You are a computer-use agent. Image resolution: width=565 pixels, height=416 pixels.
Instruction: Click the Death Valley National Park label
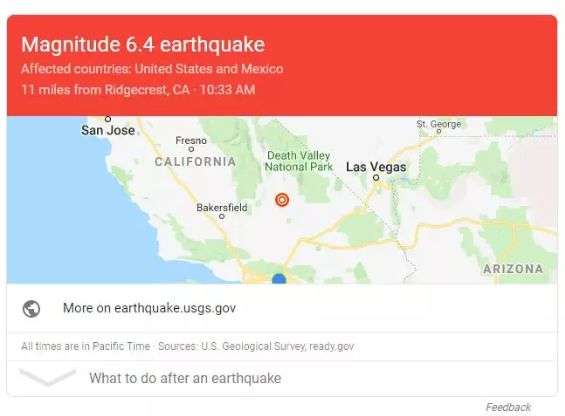(299, 161)
